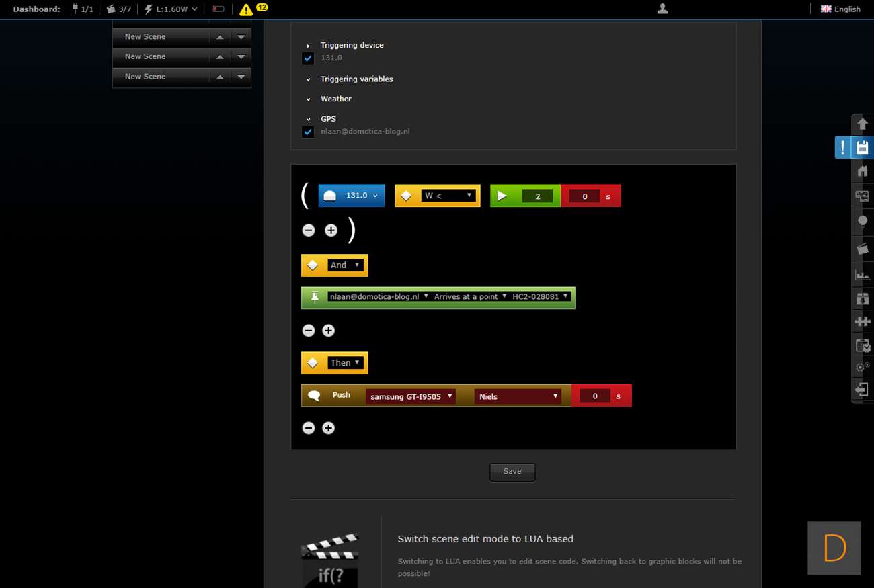The image size is (874, 588).
Task: Open the box-with-arrow sidebar icon
Action: [863, 298]
